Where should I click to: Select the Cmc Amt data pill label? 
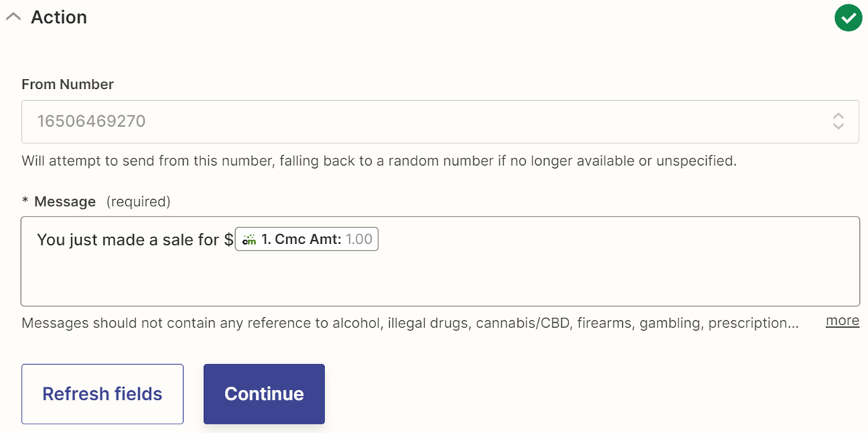click(x=301, y=240)
